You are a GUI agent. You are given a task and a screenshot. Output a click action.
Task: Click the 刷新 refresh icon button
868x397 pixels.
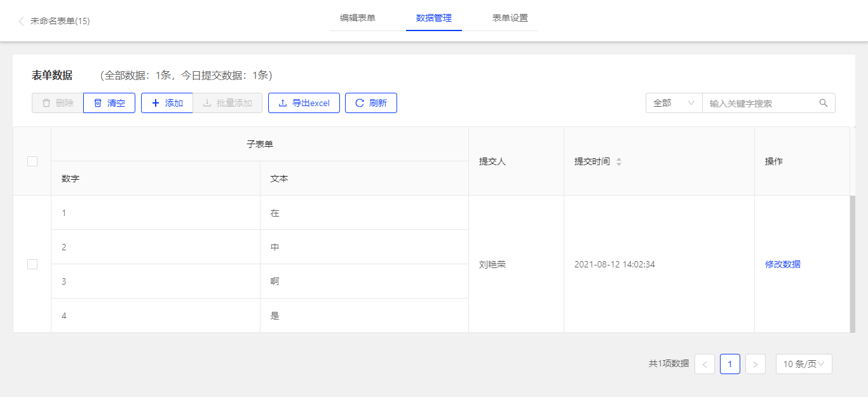(371, 103)
